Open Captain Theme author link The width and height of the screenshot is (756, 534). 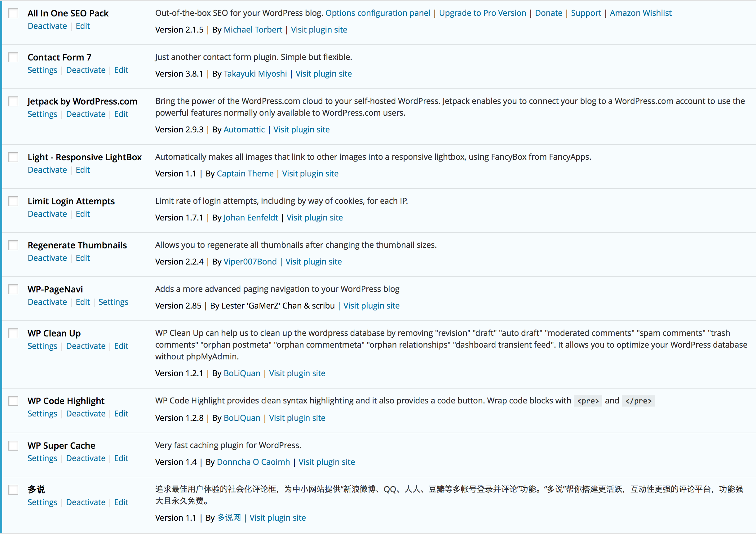(x=245, y=174)
